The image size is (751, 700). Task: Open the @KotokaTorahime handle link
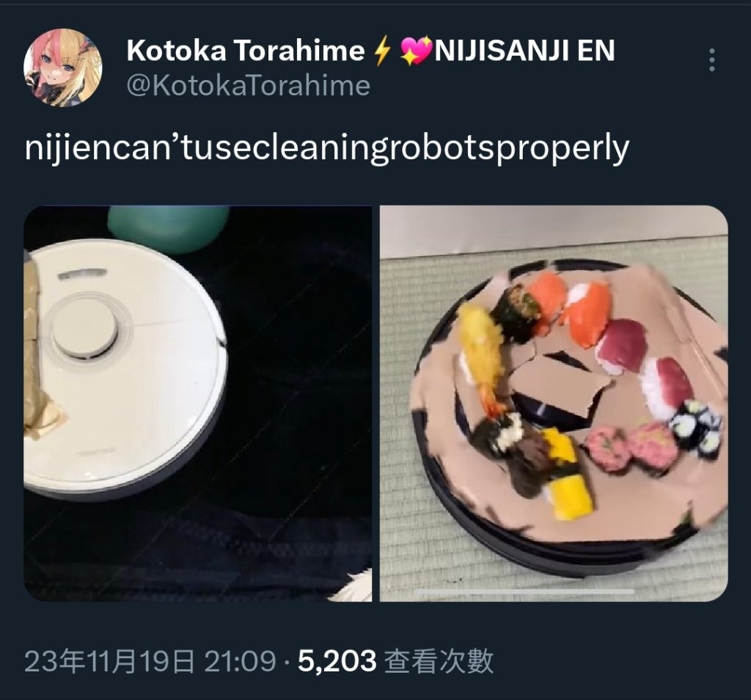248,86
